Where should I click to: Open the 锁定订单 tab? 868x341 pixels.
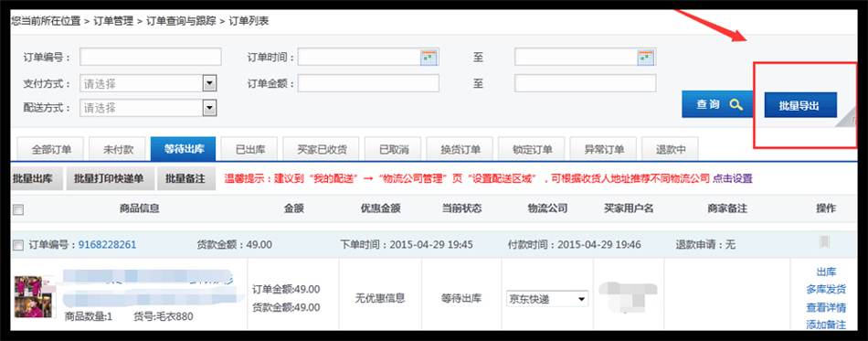point(532,149)
